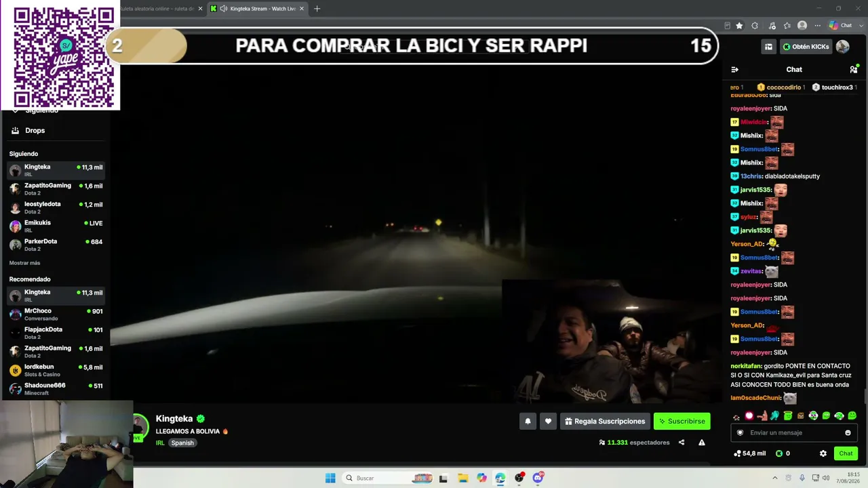Screen dimensions: 868x488
Task: Click 13chris username in chat
Action: tap(751, 176)
